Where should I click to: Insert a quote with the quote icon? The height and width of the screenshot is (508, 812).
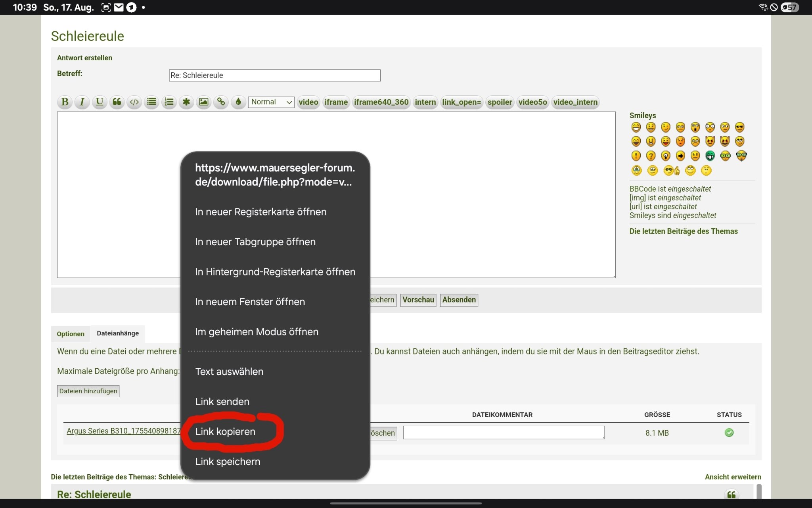coord(117,102)
